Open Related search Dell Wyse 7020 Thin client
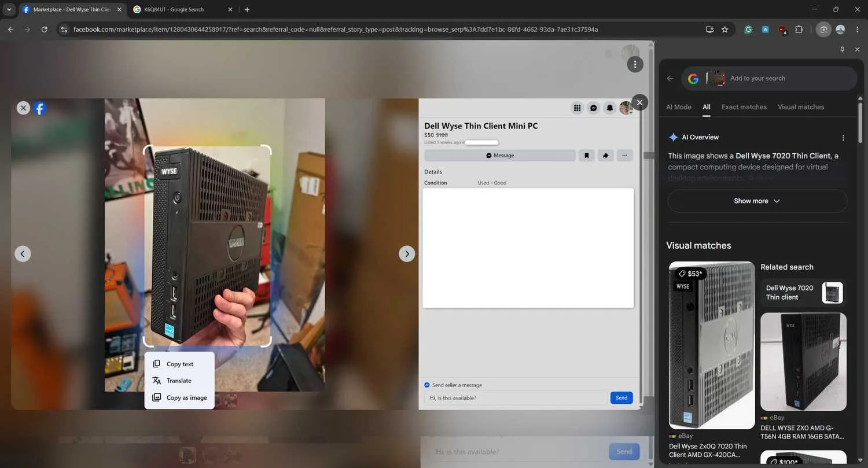 tap(804, 293)
